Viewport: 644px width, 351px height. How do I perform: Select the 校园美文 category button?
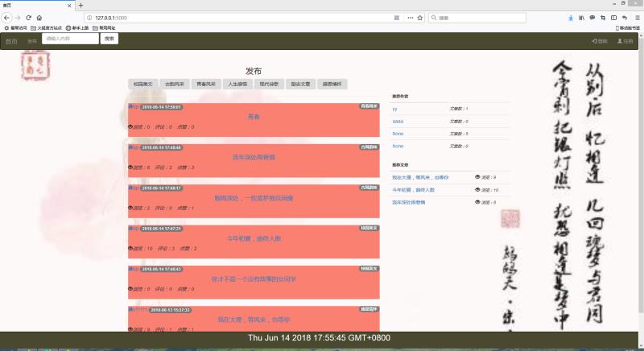[x=143, y=85]
